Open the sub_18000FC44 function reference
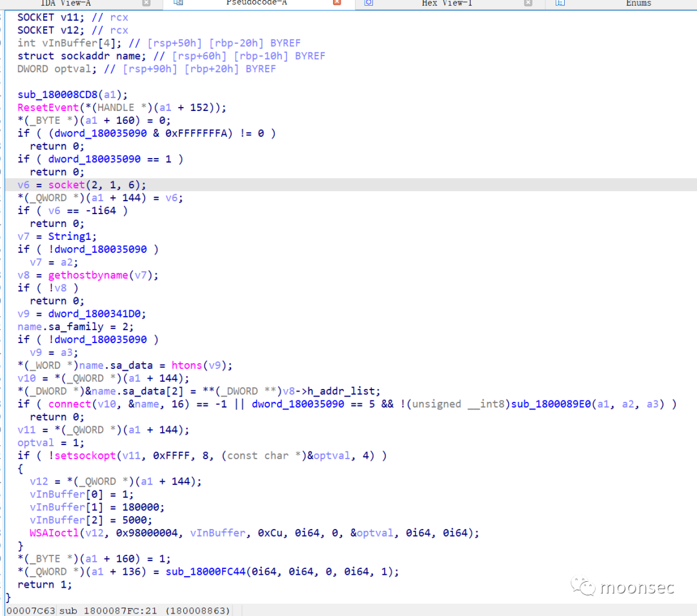 click(205, 571)
